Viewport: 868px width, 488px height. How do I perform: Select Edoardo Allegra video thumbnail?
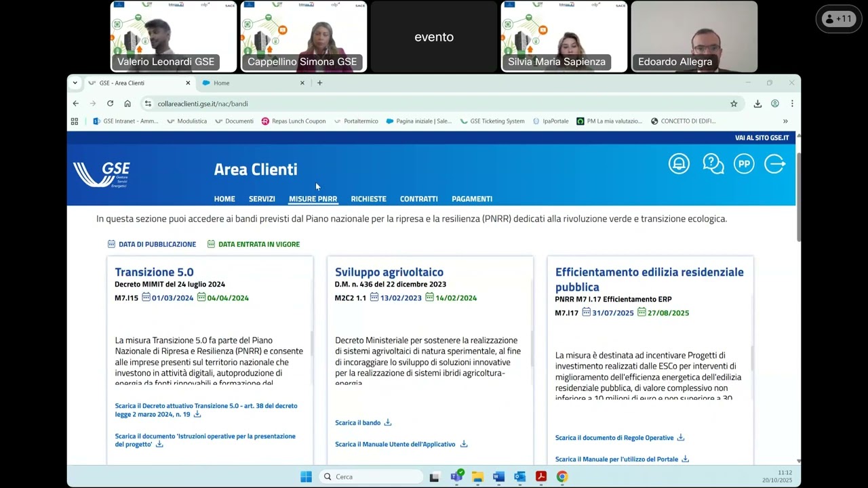point(694,37)
